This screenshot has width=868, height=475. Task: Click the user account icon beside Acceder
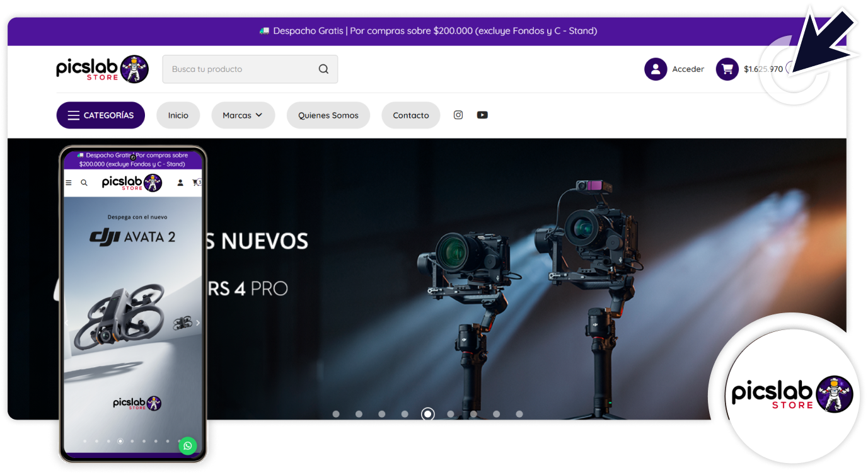click(656, 69)
